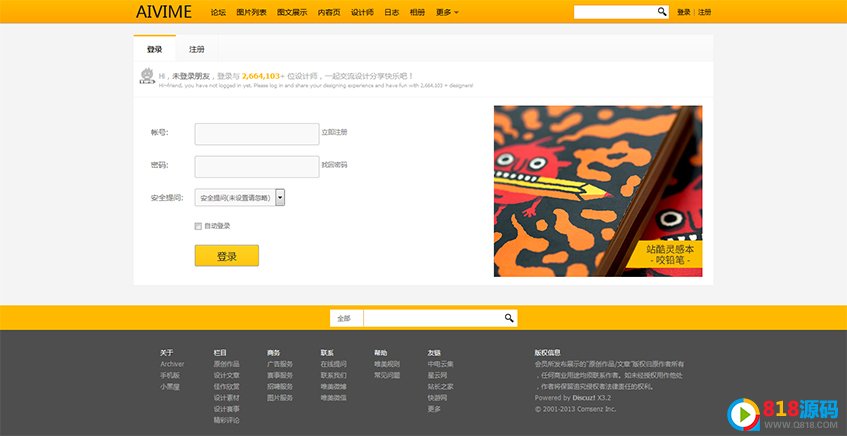Open 图文展示 in the top navigation

coord(292,12)
